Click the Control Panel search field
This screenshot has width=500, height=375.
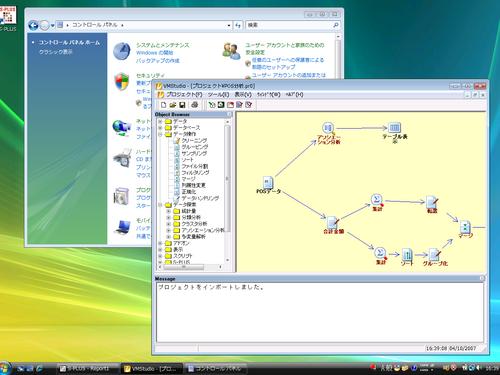[292, 25]
